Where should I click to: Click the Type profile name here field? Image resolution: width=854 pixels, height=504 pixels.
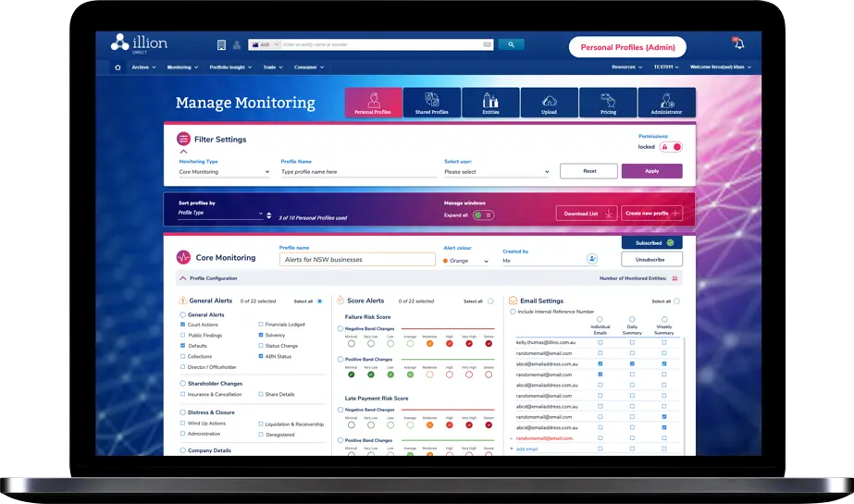[357, 172]
